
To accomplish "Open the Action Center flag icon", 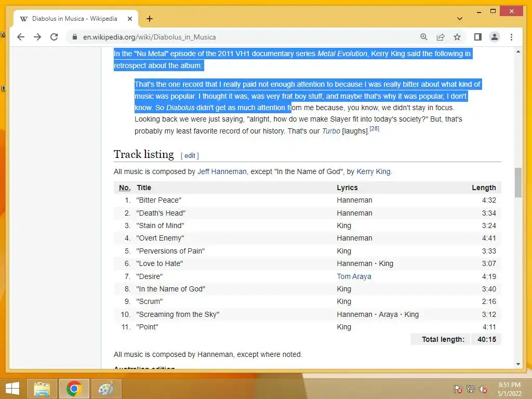I will click(458, 389).
